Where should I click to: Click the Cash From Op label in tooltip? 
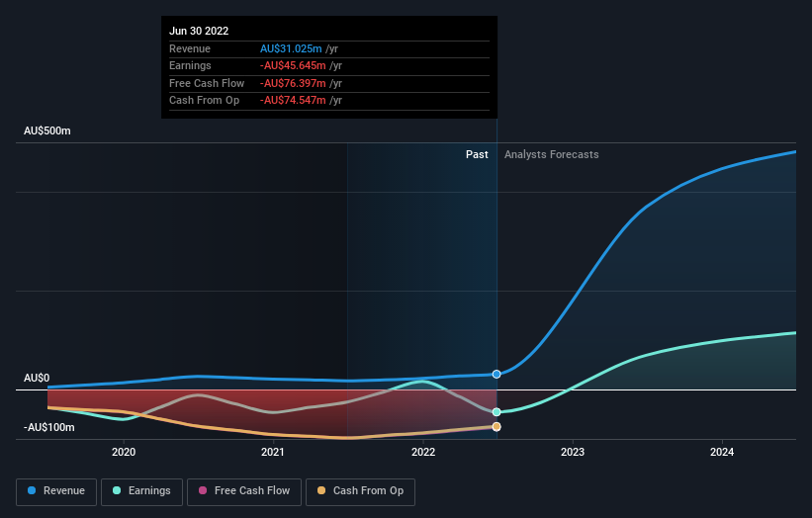(204, 101)
